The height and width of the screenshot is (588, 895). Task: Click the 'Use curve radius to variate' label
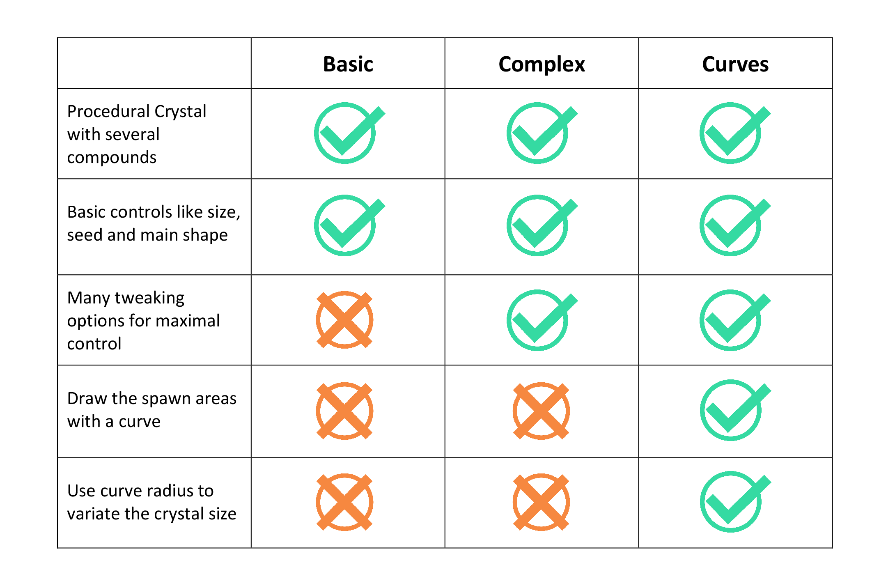(x=151, y=502)
